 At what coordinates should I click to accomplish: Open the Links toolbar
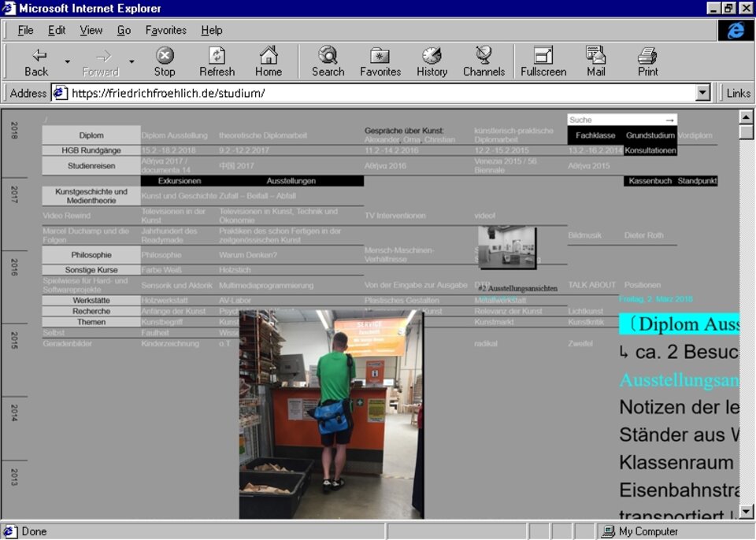(738, 93)
